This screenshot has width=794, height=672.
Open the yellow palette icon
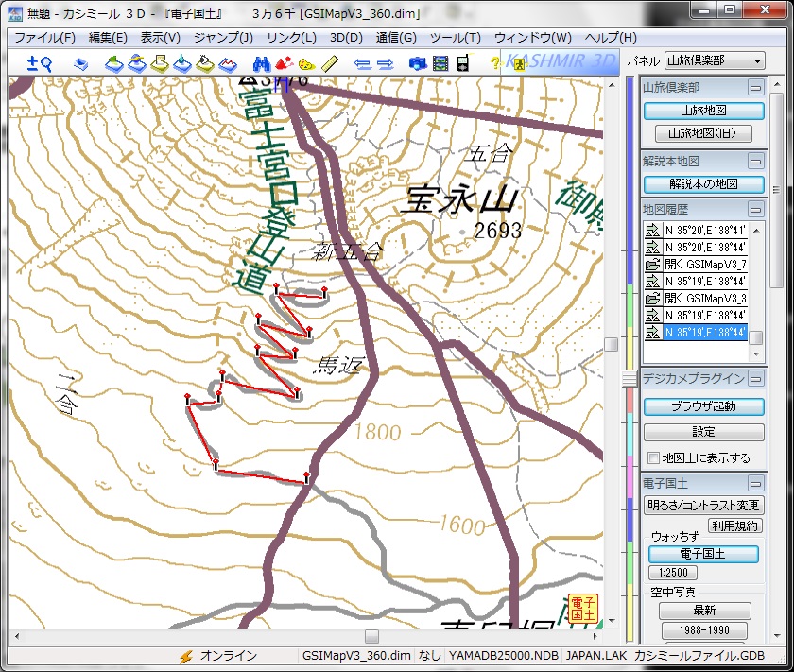pyautogui.click(x=307, y=65)
